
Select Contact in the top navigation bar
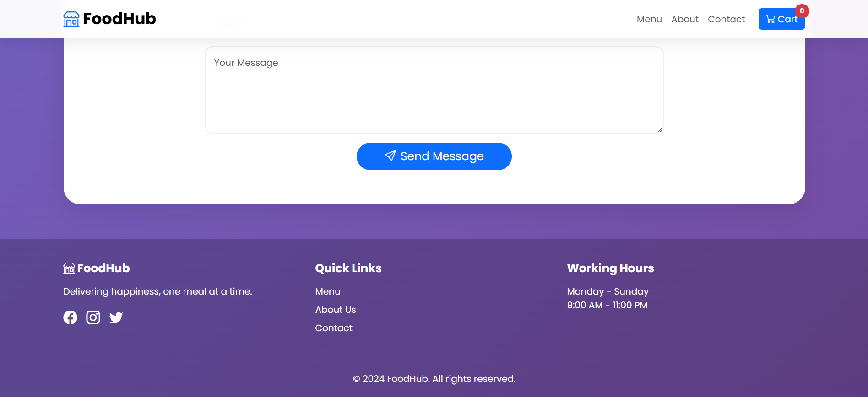coord(726,19)
